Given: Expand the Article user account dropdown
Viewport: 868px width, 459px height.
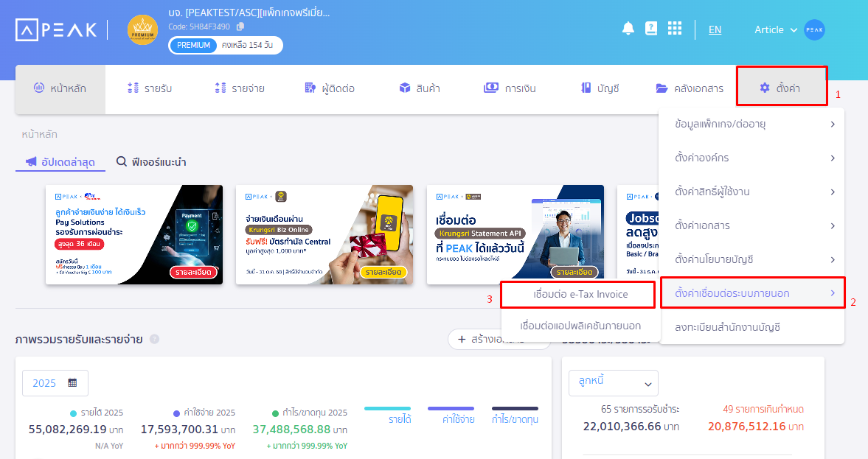Looking at the screenshot, I should (x=776, y=29).
